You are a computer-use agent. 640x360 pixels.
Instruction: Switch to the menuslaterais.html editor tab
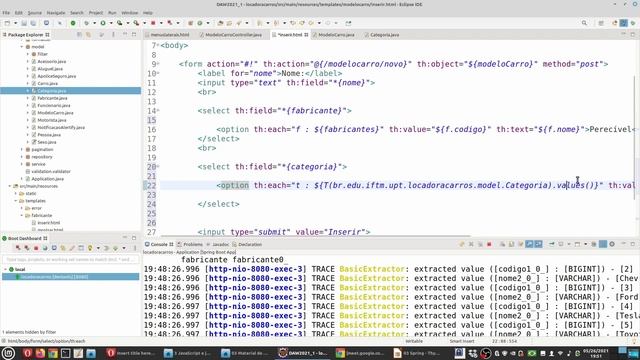click(x=169, y=35)
